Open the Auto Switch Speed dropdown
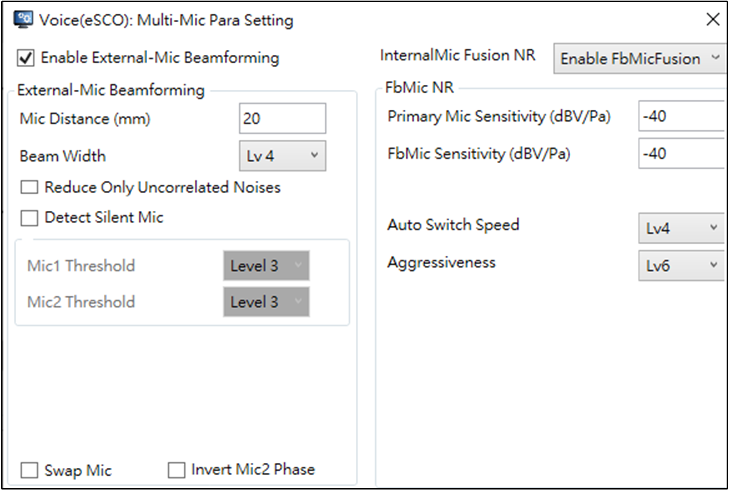Viewport: 729px width, 490px height. (x=682, y=228)
